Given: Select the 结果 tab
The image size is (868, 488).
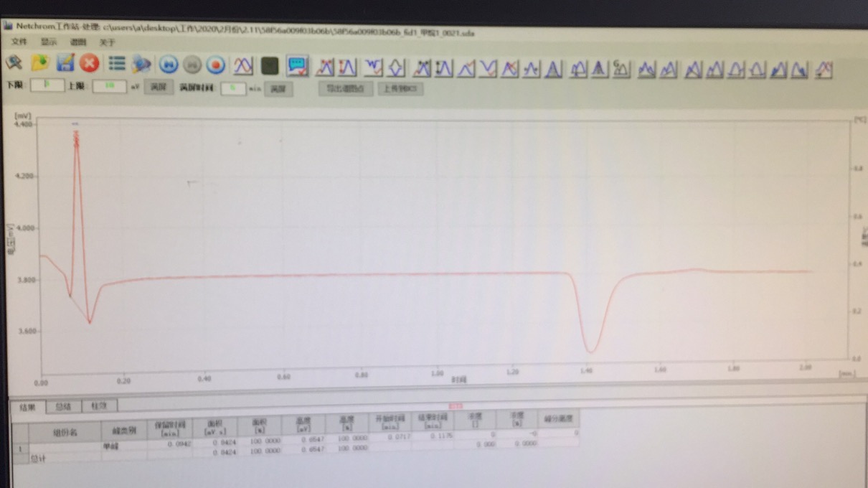Looking at the screenshot, I should (x=28, y=407).
